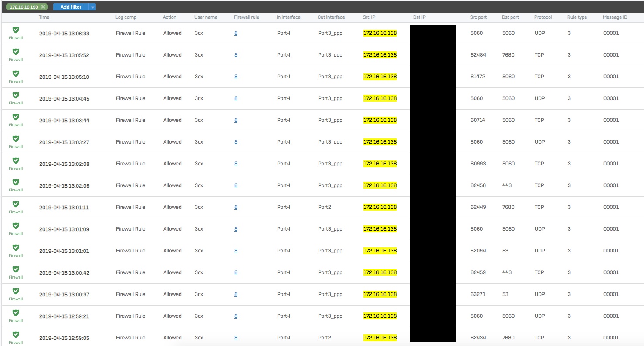Follow rule 8 link in 12:59:05 row
The image size is (644, 346).
236,338
